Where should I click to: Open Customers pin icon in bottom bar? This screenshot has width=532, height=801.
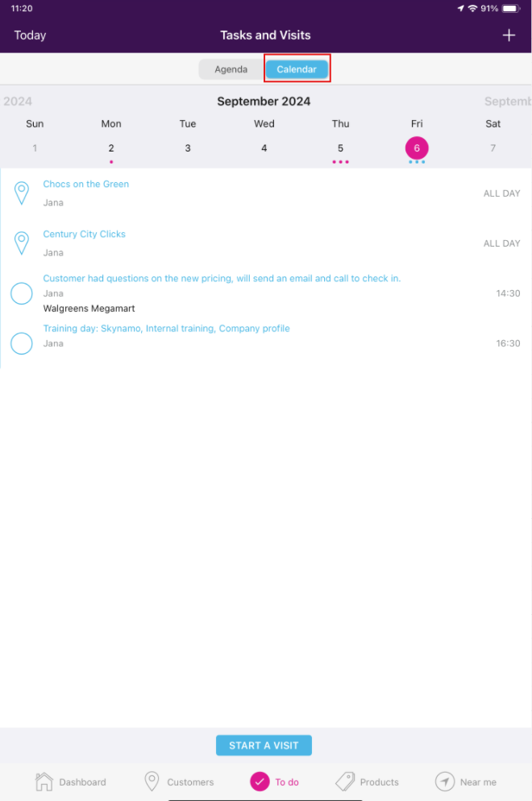coord(152,782)
